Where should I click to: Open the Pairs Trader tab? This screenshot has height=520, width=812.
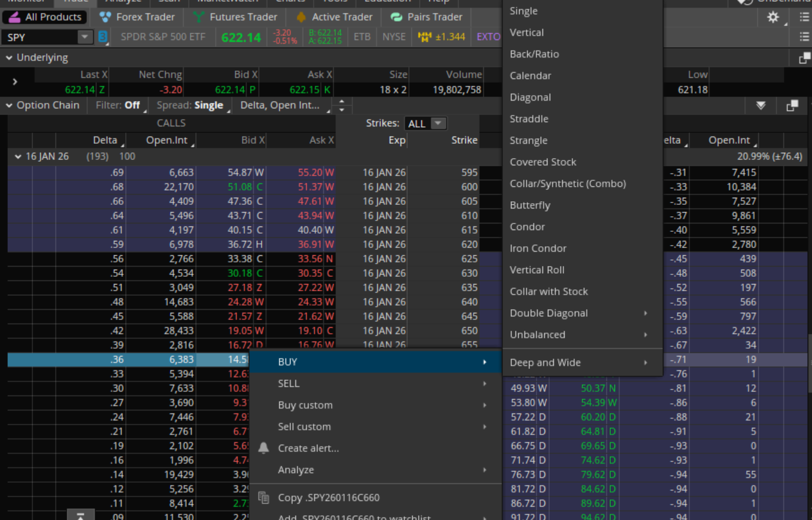[x=426, y=17]
